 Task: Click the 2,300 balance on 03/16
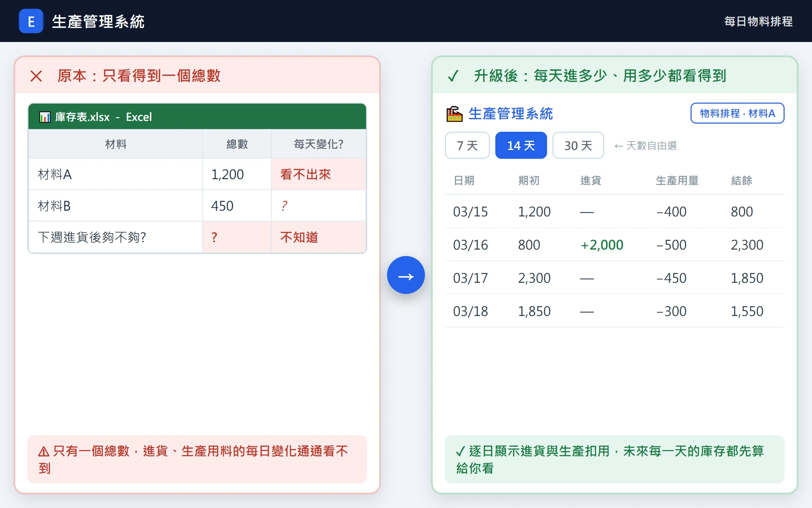(x=747, y=245)
